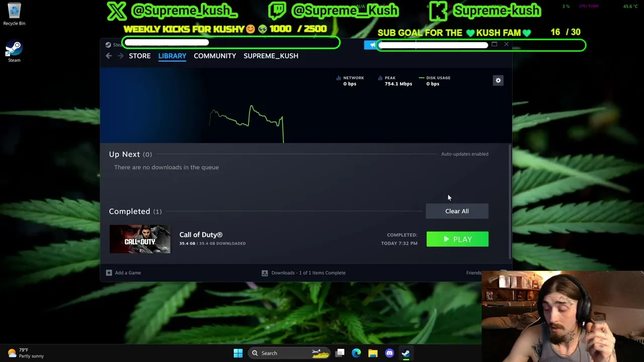Open the downloads settings gear
644x362 pixels.
coord(498,80)
